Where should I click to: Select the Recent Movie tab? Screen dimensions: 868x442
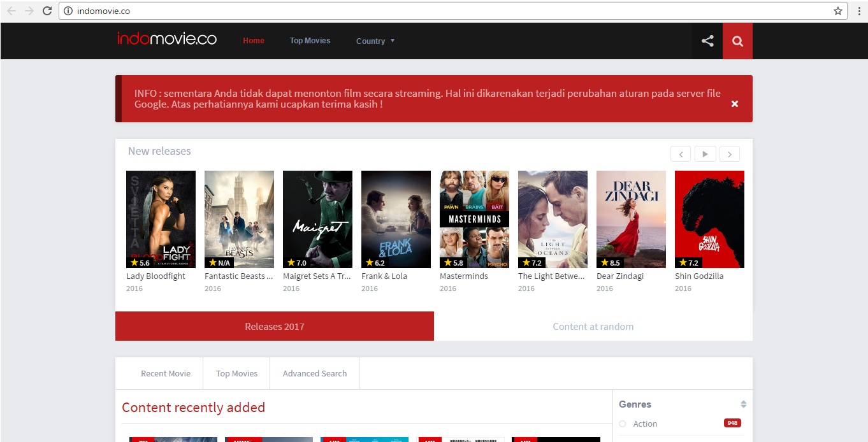[x=166, y=373]
